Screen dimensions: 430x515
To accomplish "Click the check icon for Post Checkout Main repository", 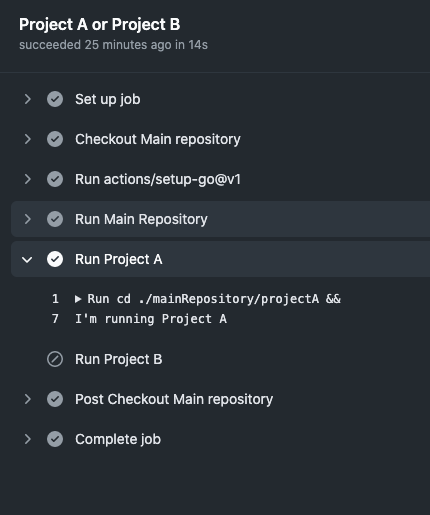I will (55, 399).
